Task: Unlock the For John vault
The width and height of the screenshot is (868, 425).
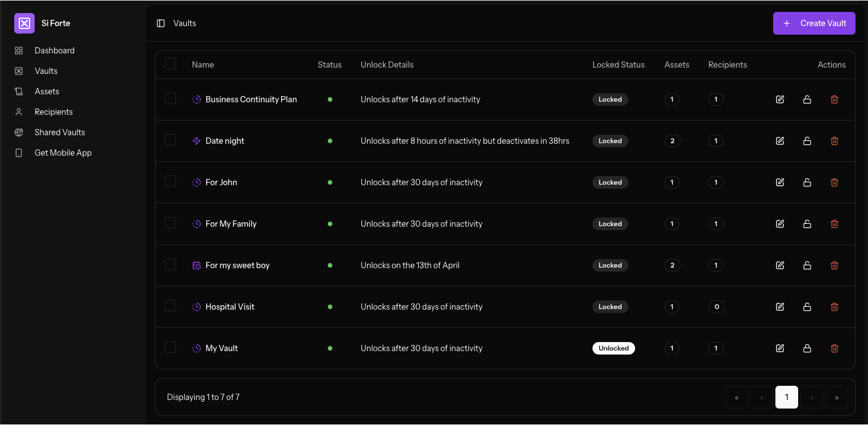Action: coord(807,182)
